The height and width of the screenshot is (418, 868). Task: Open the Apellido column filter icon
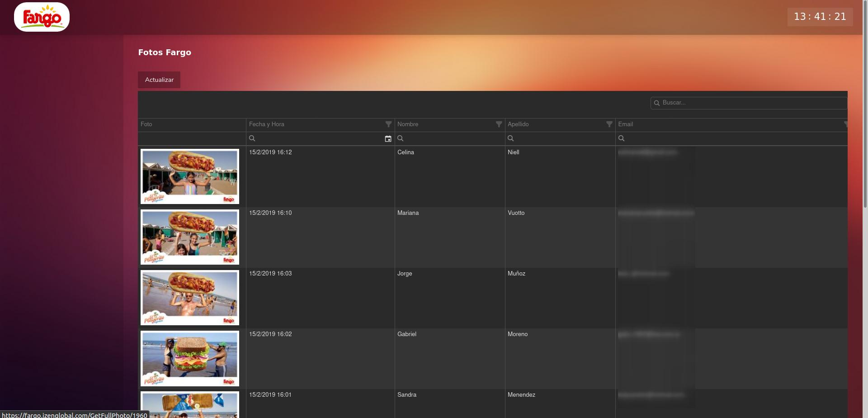pyautogui.click(x=609, y=124)
